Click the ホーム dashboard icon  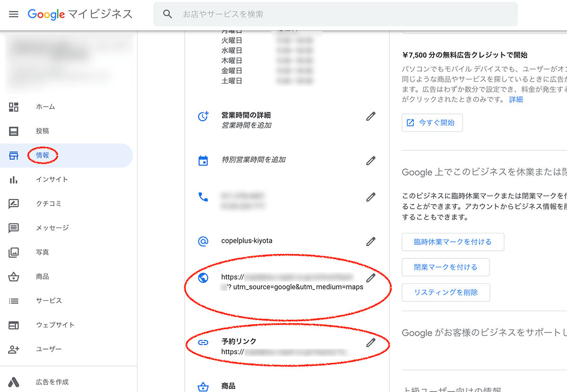(x=14, y=107)
